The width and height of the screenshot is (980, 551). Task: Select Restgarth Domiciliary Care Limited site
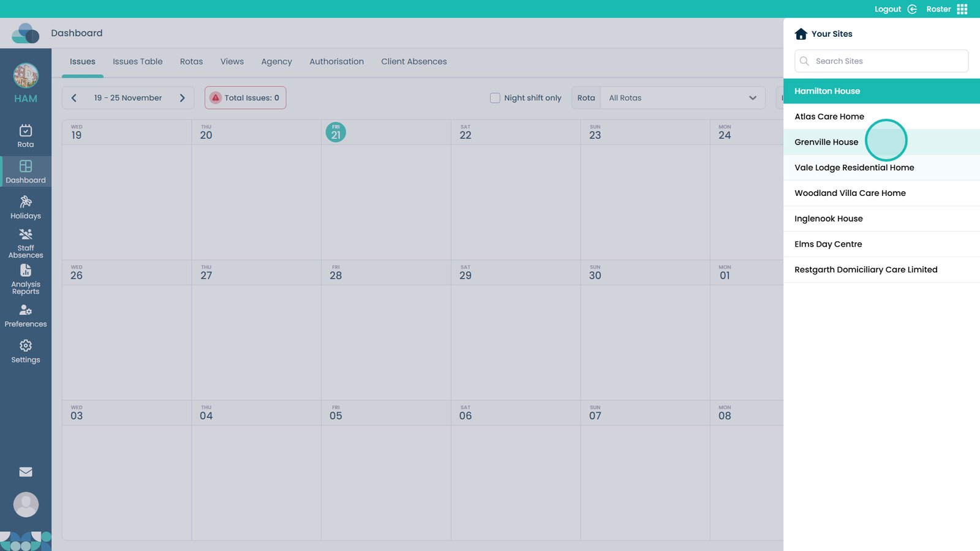[x=881, y=269]
